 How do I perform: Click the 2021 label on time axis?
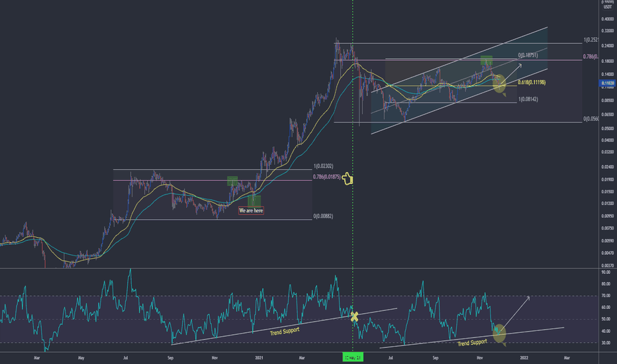259,357
